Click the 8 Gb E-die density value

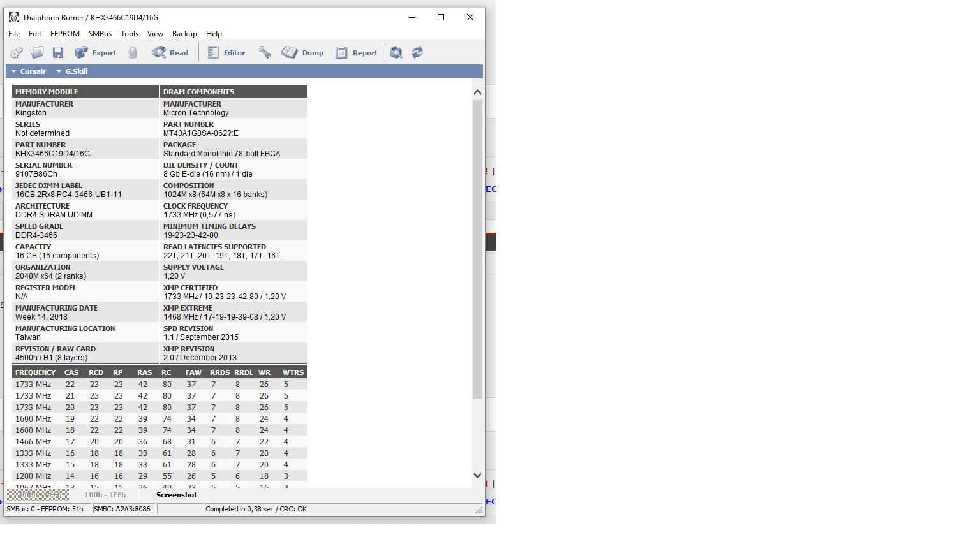[208, 174]
